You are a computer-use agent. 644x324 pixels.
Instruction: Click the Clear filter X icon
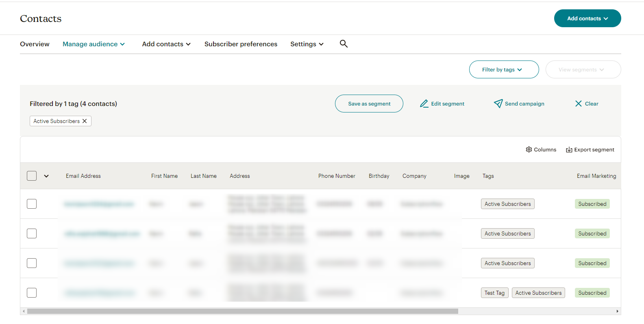(x=579, y=104)
